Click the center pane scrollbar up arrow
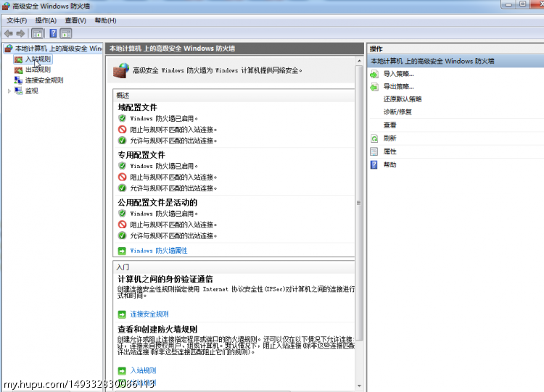The height and width of the screenshot is (392, 544). (x=359, y=61)
